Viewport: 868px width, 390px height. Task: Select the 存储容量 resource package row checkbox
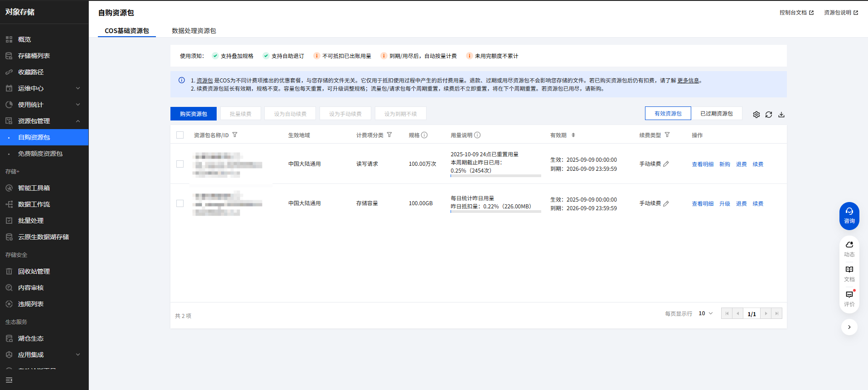coord(180,203)
